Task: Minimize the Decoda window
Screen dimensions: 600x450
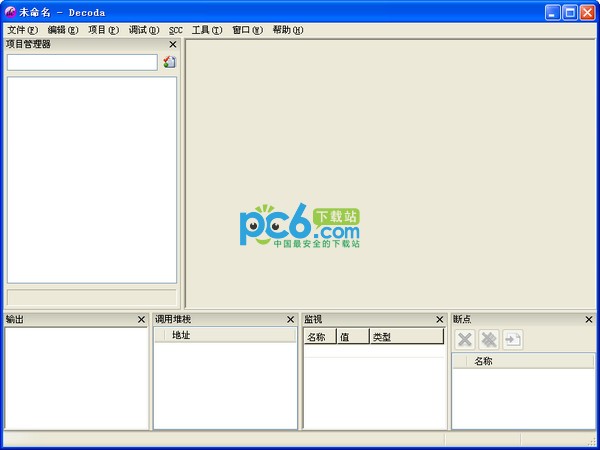Action: coord(553,13)
